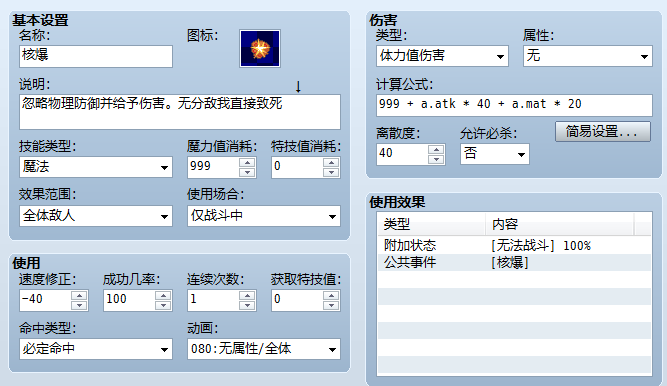Click the 离散度 value field 40
This screenshot has width=667, height=386.
point(403,154)
